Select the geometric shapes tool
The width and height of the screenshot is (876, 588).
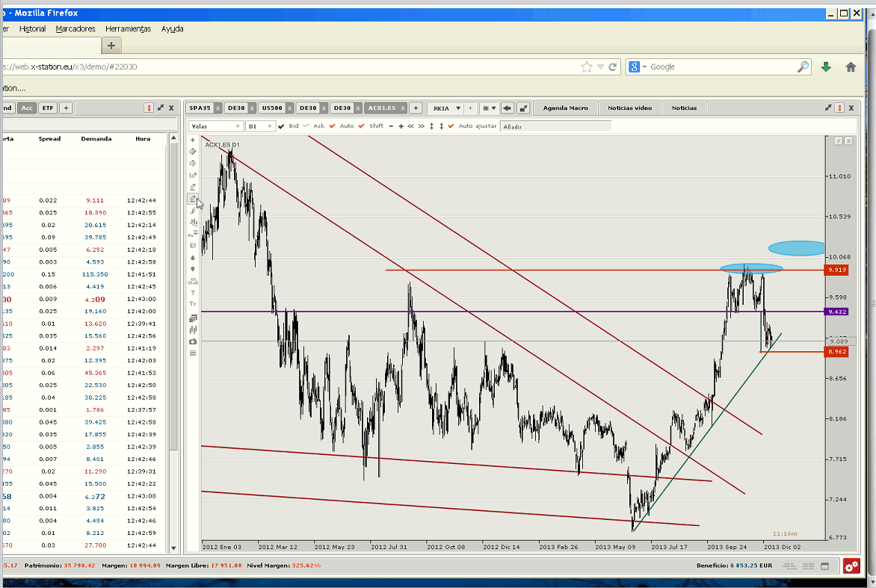point(193,281)
